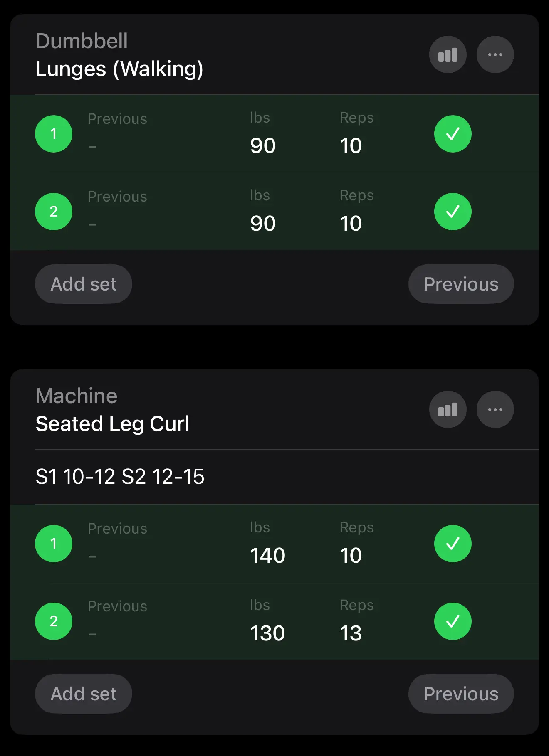Image resolution: width=549 pixels, height=756 pixels.
Task: Add set to Seated Leg Curl
Action: pyautogui.click(x=84, y=694)
